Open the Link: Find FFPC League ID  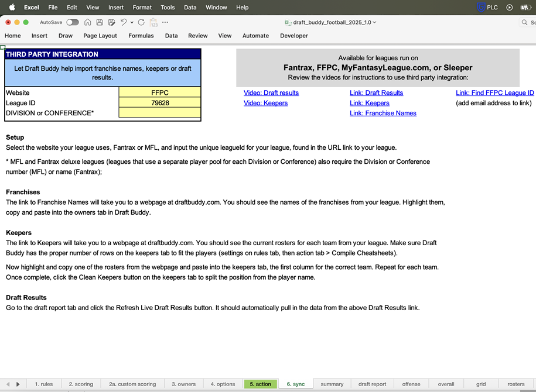tap(494, 92)
